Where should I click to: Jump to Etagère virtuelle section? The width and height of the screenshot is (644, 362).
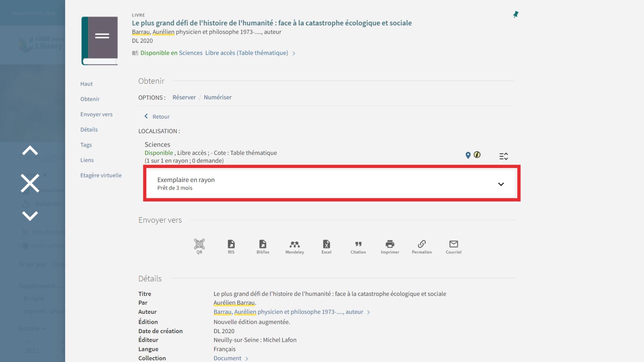[101, 175]
